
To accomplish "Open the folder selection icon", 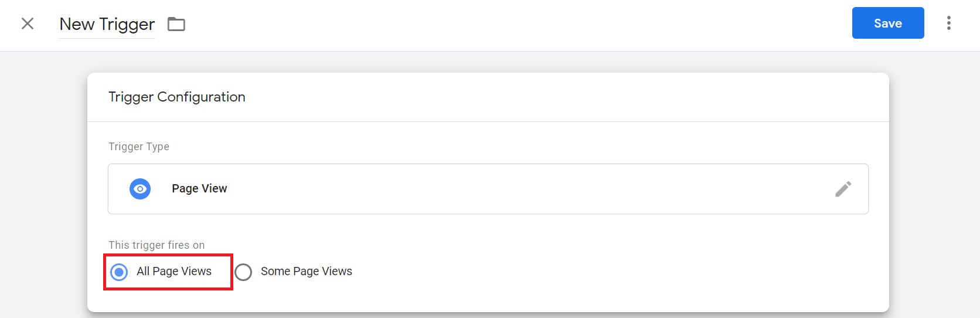I will [176, 24].
